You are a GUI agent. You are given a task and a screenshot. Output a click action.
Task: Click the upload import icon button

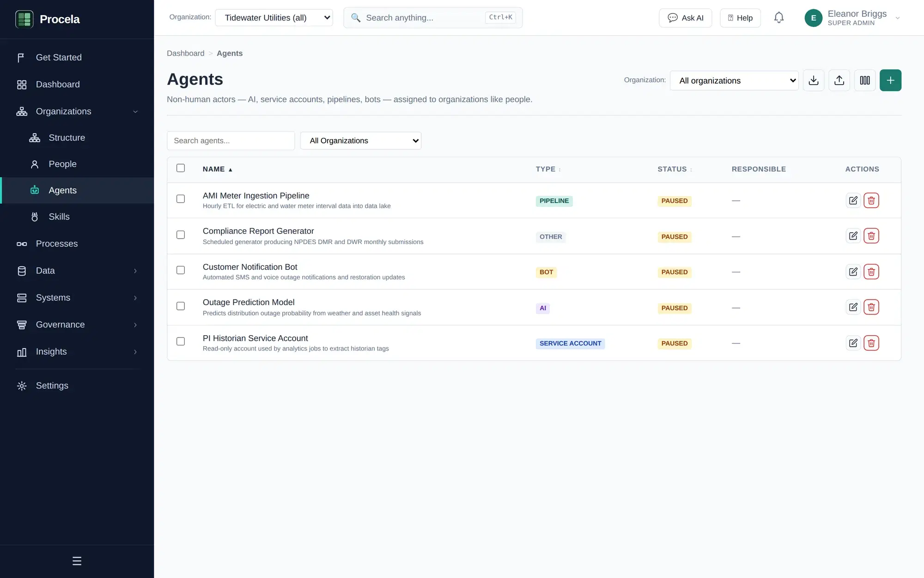coord(839,80)
